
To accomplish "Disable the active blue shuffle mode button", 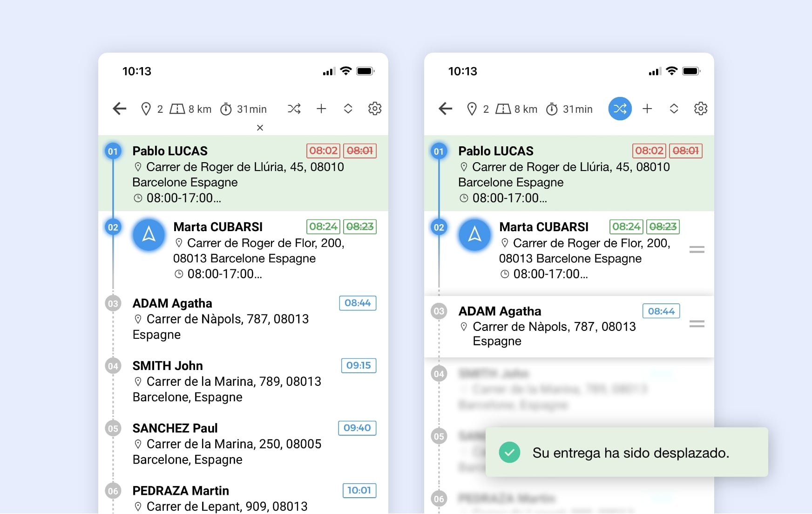I will pos(620,109).
